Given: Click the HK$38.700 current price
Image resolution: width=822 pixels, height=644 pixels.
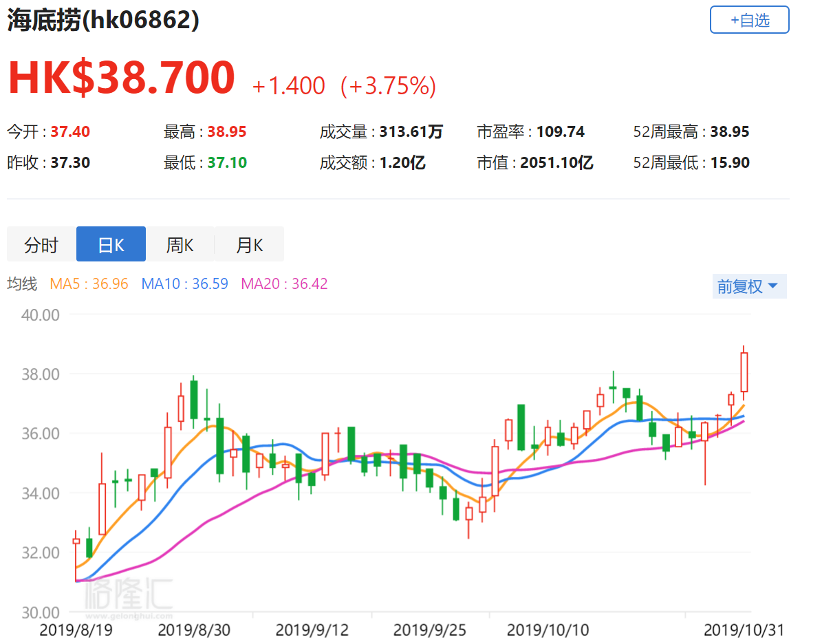Looking at the screenshot, I should pos(122,78).
